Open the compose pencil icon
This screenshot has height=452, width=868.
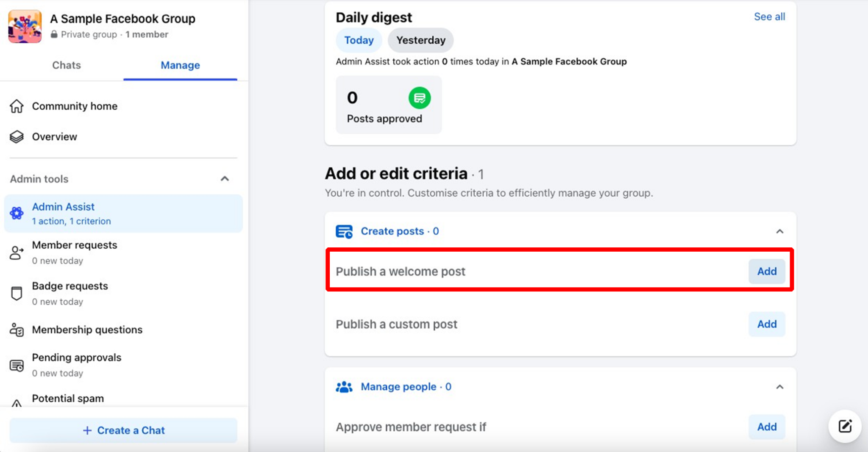845,427
